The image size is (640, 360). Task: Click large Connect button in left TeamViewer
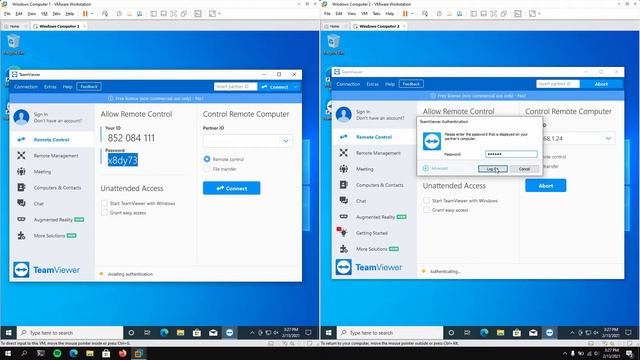click(231, 188)
